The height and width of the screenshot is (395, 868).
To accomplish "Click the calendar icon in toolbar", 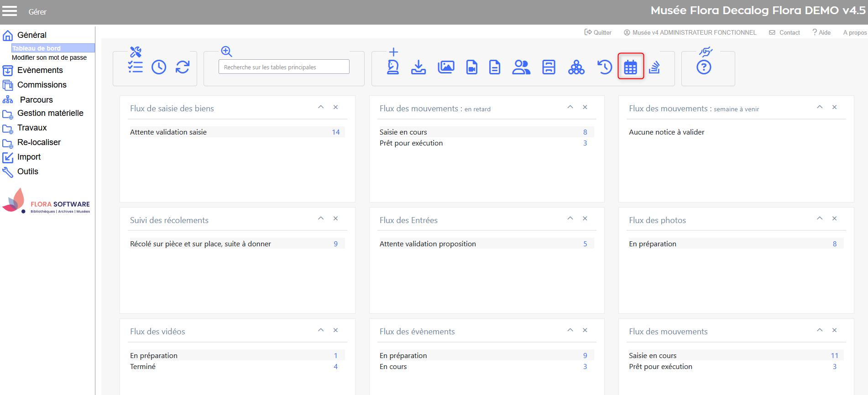I will (x=630, y=67).
